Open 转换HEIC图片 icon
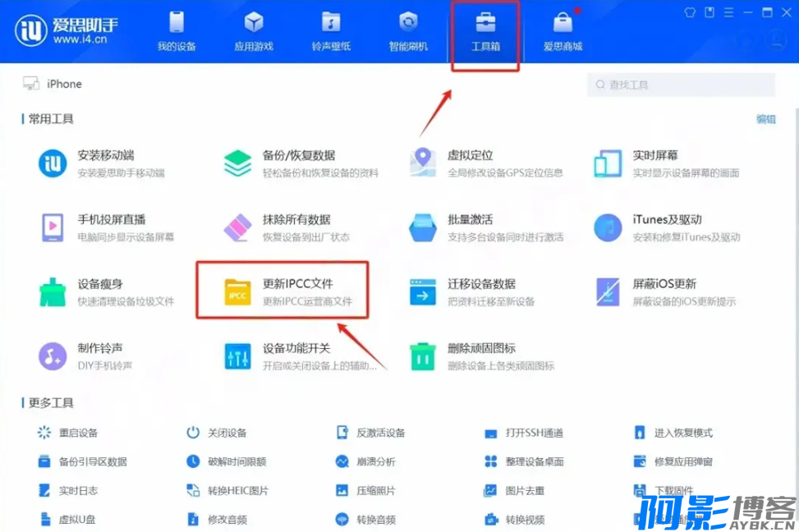Screen dimensions: 799x532 pos(193,491)
